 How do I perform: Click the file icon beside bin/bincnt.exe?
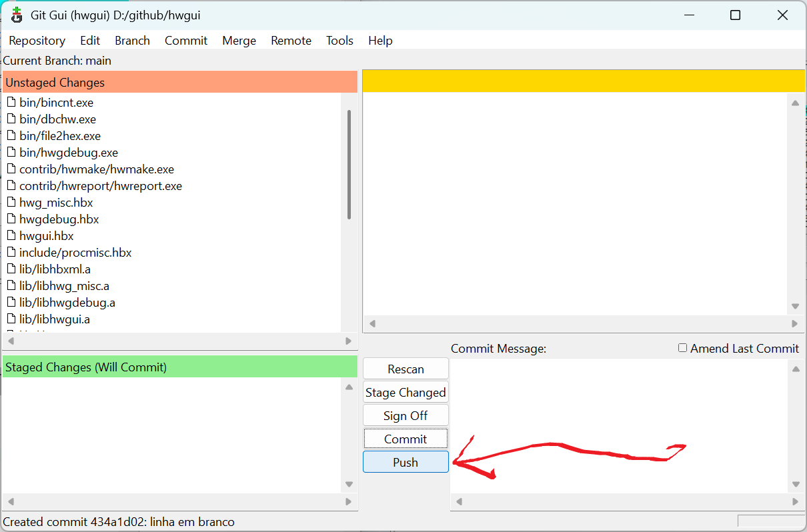11,103
